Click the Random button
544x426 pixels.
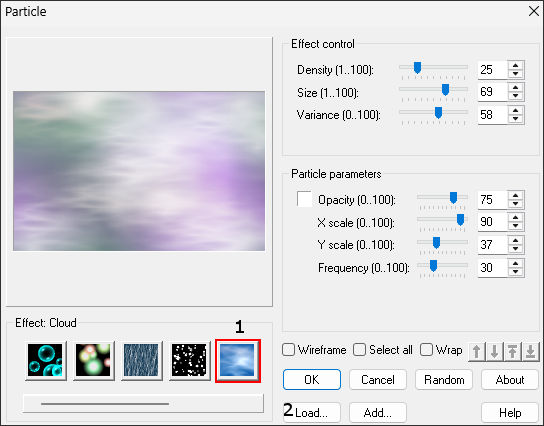444,380
